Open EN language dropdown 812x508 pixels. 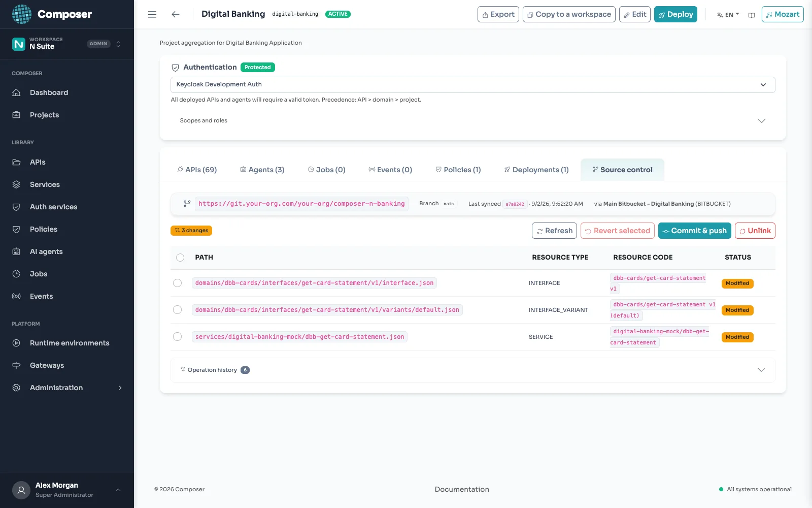coord(728,15)
